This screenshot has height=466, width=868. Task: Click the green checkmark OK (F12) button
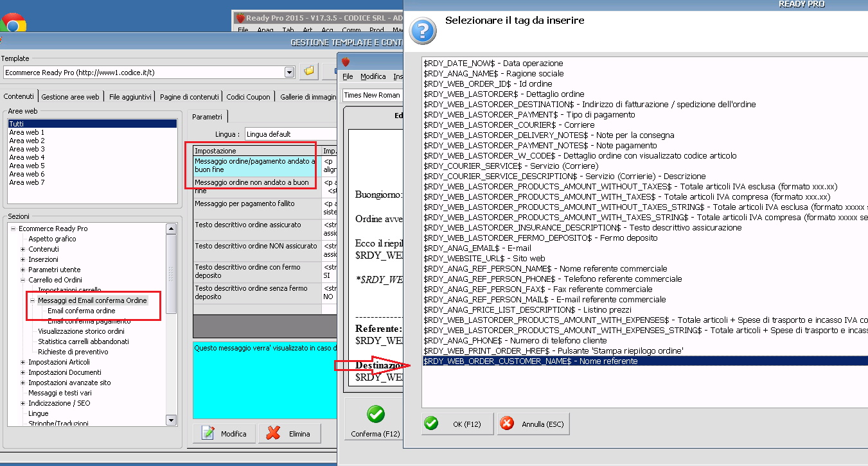(457, 424)
